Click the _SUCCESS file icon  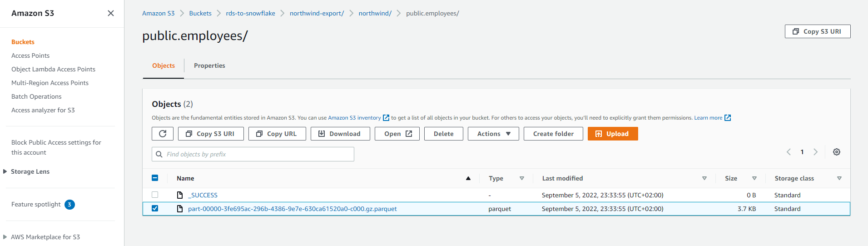[x=180, y=195]
